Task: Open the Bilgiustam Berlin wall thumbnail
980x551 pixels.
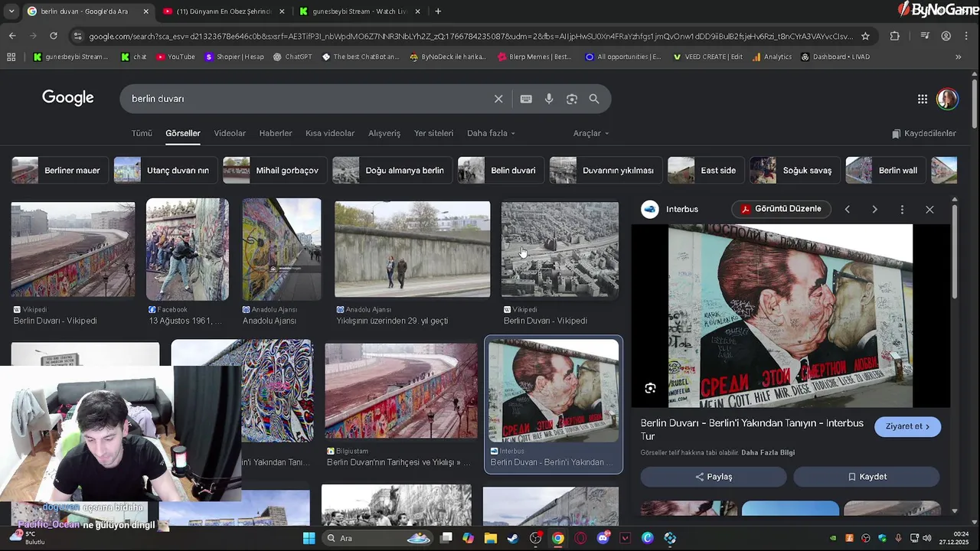Action: [x=400, y=390]
